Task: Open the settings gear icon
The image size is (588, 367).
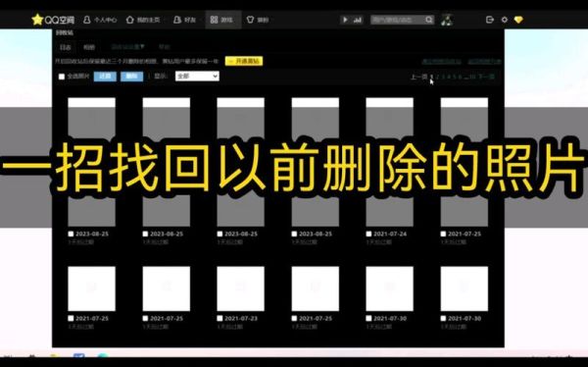Action: [505, 20]
